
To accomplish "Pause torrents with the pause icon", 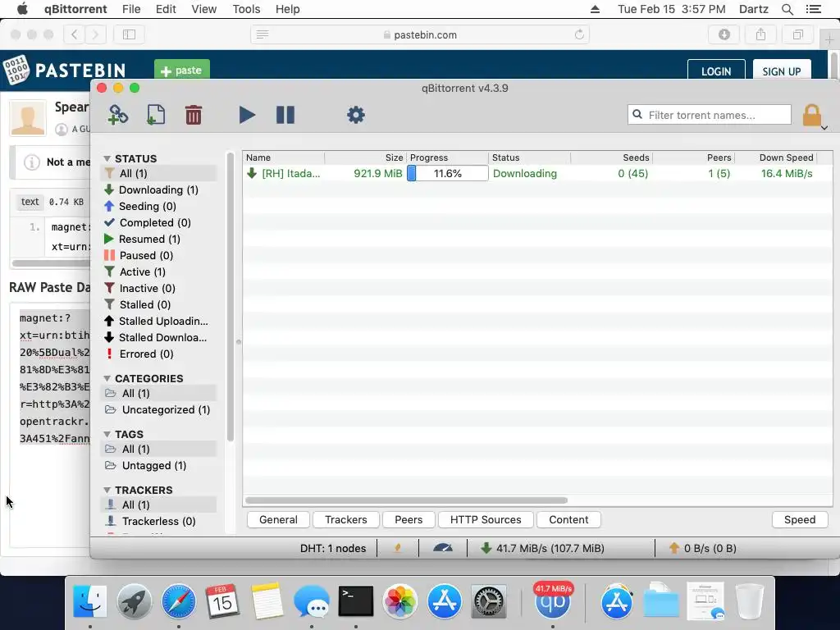I will [285, 115].
